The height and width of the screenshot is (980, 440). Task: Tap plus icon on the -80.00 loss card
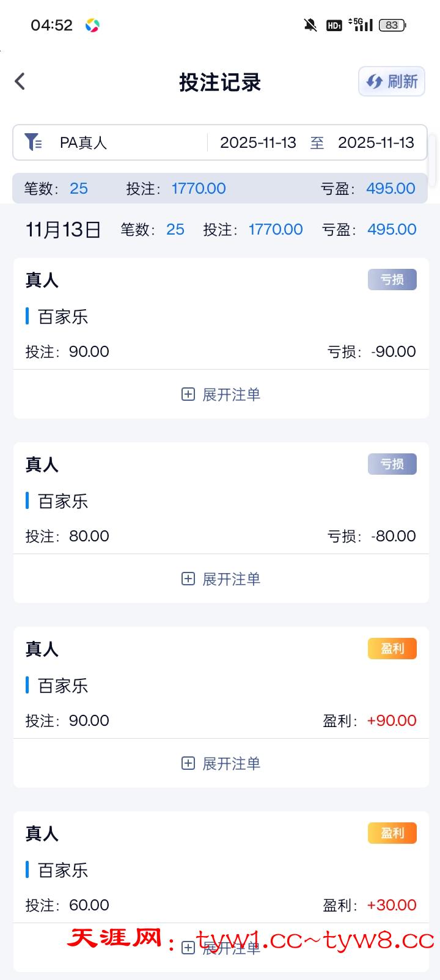pyautogui.click(x=188, y=579)
